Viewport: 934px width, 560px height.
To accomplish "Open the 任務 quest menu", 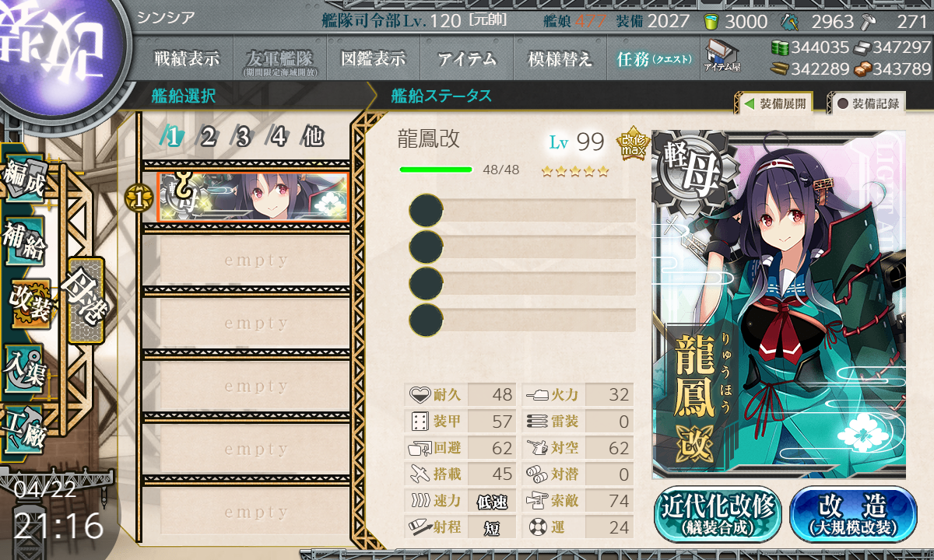I will [x=652, y=58].
